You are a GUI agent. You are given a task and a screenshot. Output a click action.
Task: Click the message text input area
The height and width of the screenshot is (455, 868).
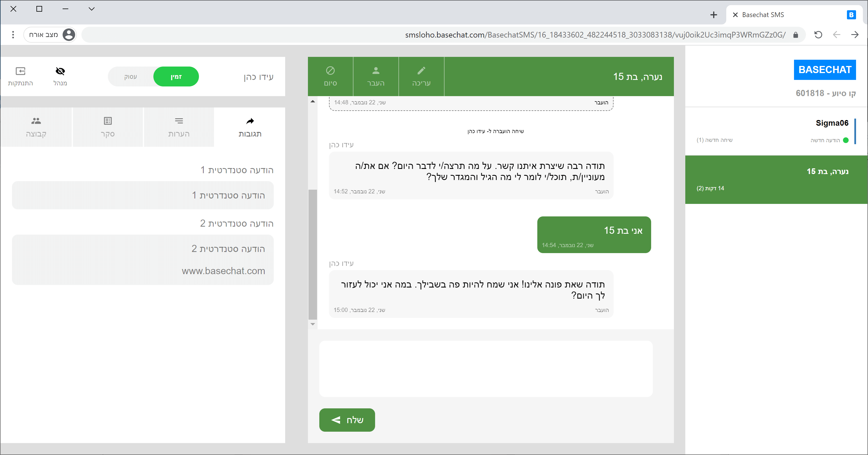point(486,369)
